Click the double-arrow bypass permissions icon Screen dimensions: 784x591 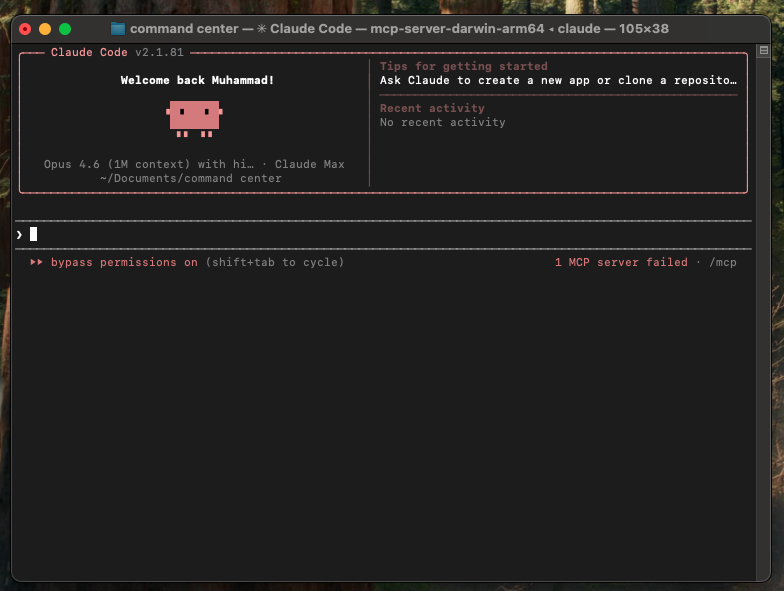tap(36, 262)
